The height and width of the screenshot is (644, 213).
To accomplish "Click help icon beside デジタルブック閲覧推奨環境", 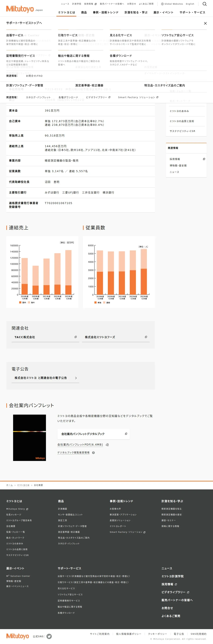I will 93,453.
